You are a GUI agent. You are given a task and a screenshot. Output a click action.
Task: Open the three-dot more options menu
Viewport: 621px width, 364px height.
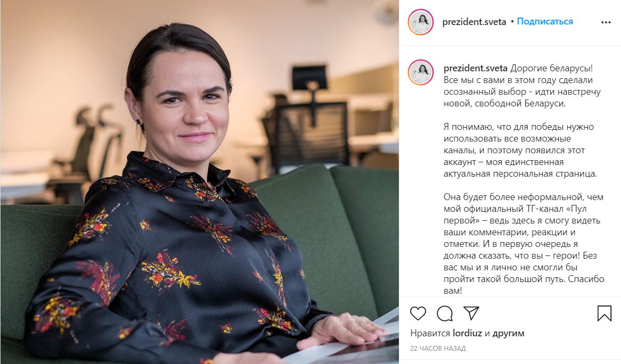click(606, 22)
